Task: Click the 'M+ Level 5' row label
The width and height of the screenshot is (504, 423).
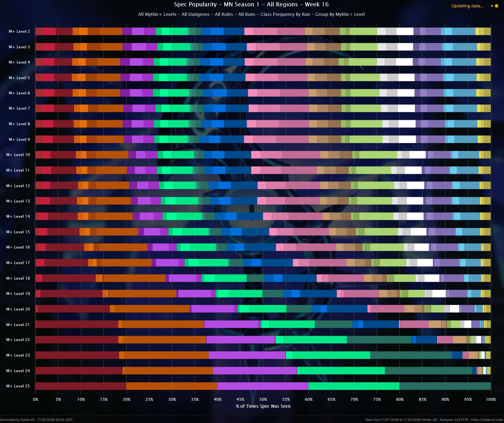Action: [x=19, y=78]
